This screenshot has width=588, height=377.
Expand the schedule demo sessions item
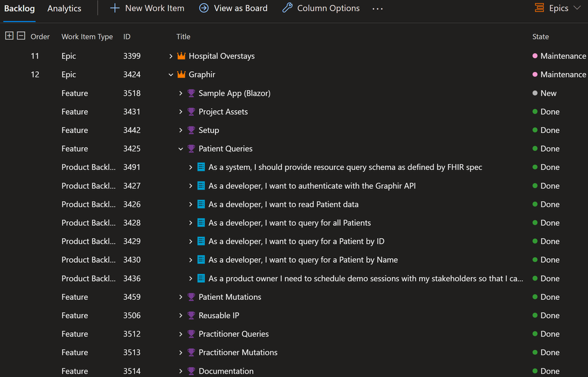coord(191,278)
